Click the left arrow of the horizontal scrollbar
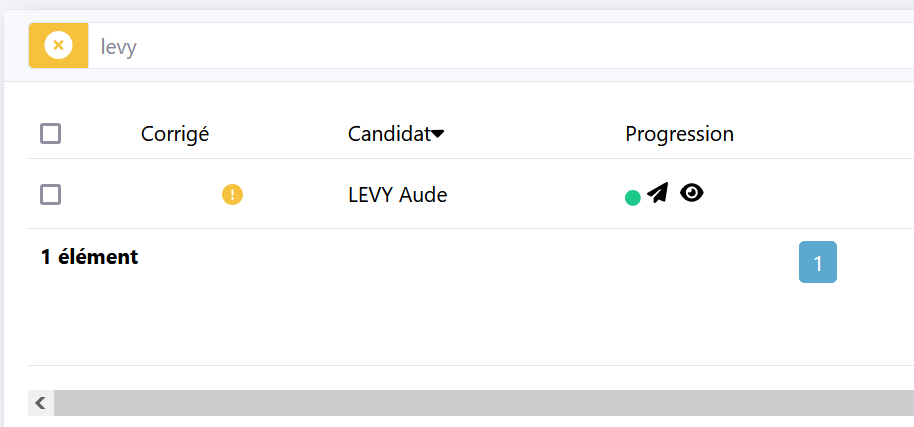 pyautogui.click(x=41, y=403)
